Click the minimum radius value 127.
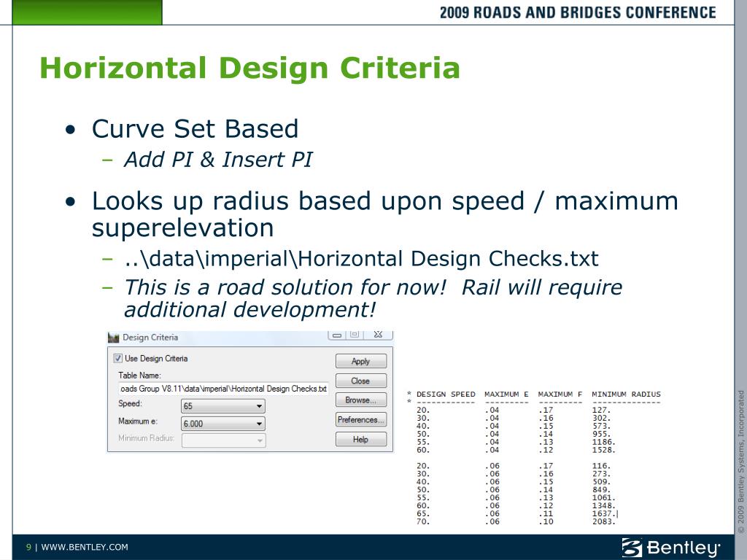Image resolution: width=747 pixels, height=560 pixels. coord(601,410)
